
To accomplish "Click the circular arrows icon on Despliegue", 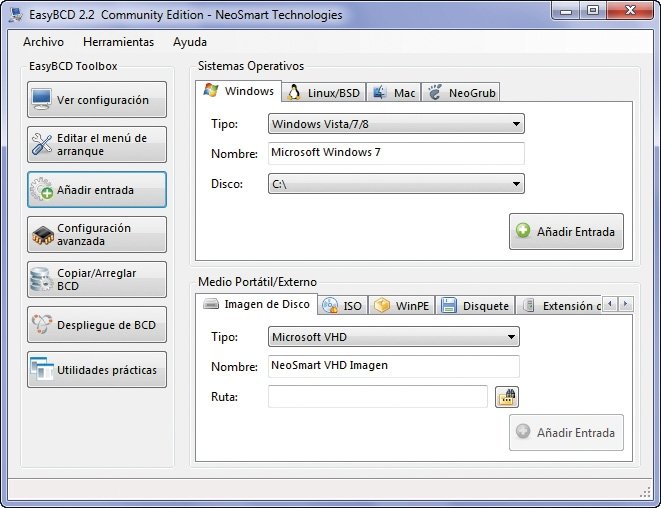I will click(x=42, y=324).
